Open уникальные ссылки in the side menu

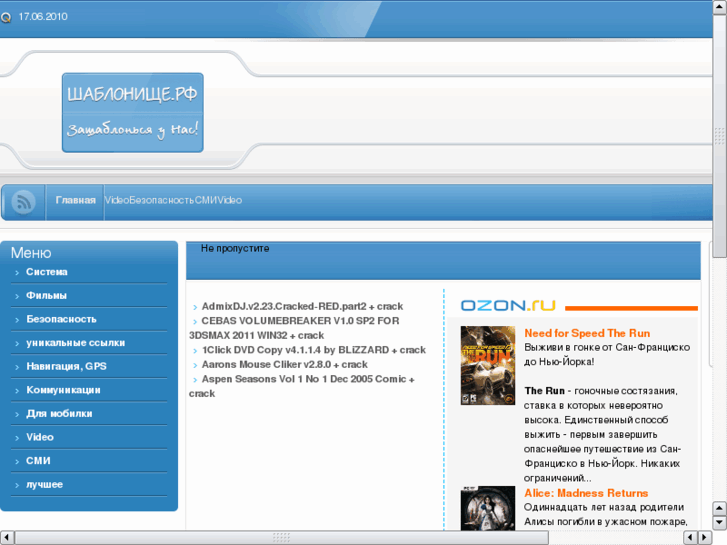point(76,343)
